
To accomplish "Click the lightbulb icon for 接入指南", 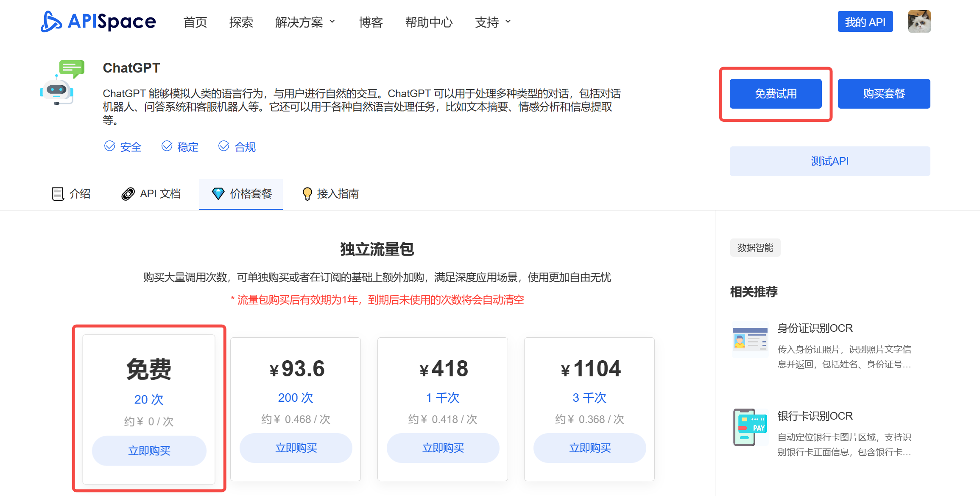I will [307, 194].
